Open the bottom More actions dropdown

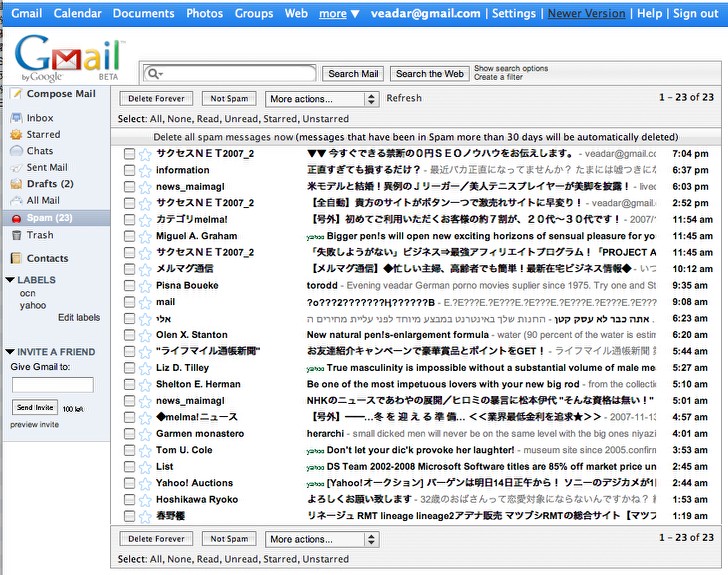pyautogui.click(x=322, y=539)
